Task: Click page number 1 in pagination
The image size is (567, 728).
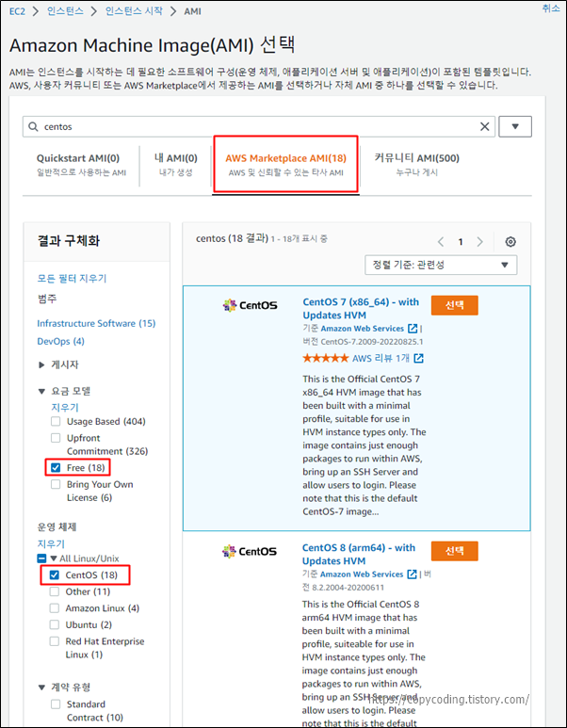Action: 461,242
